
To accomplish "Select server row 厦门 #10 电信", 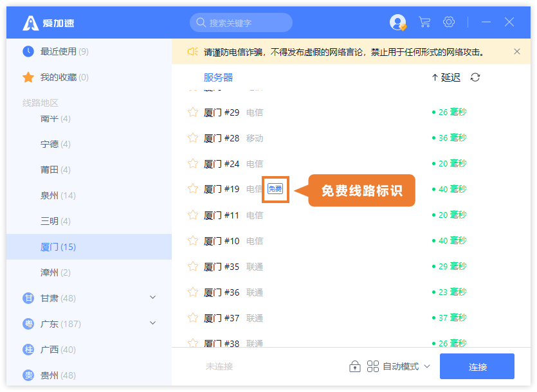I will (x=351, y=241).
